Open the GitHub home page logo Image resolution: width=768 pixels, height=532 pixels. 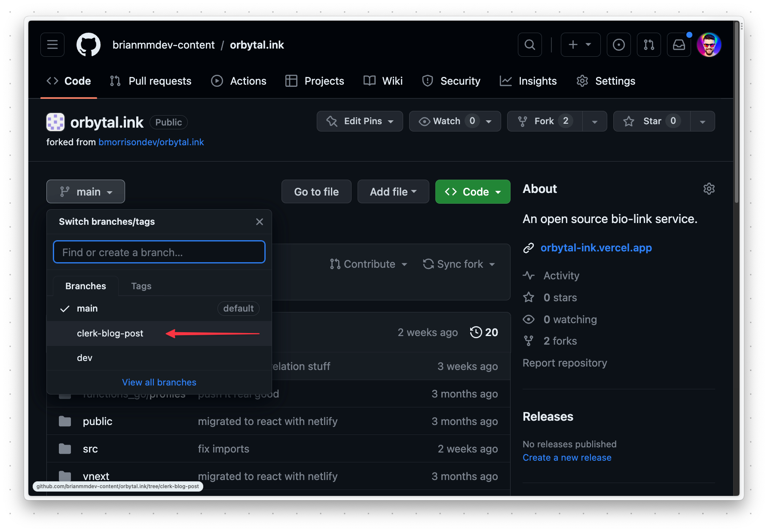[x=88, y=44]
